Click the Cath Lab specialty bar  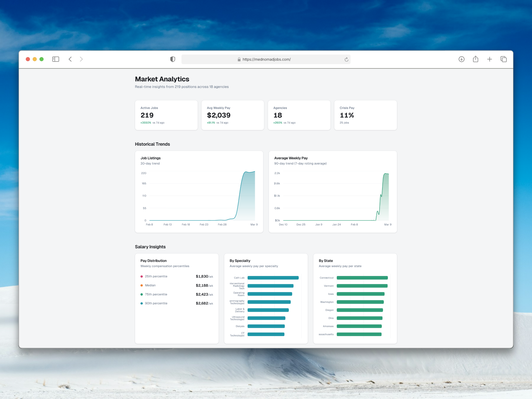(273, 278)
